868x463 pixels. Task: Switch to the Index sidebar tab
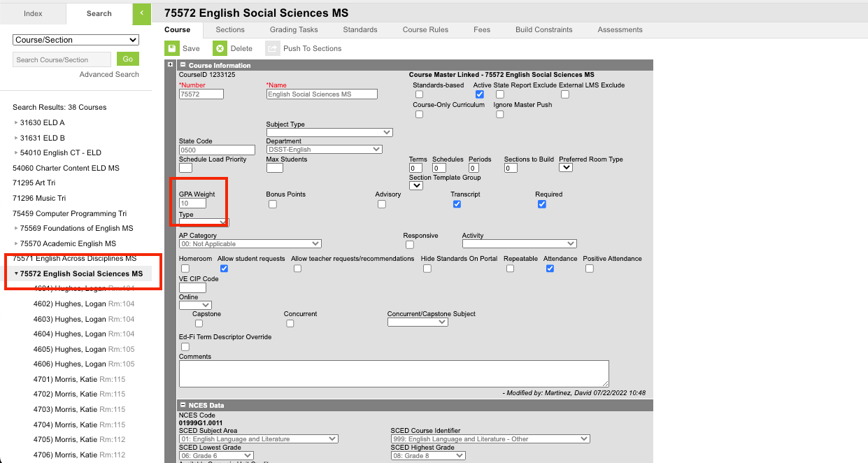click(x=33, y=13)
